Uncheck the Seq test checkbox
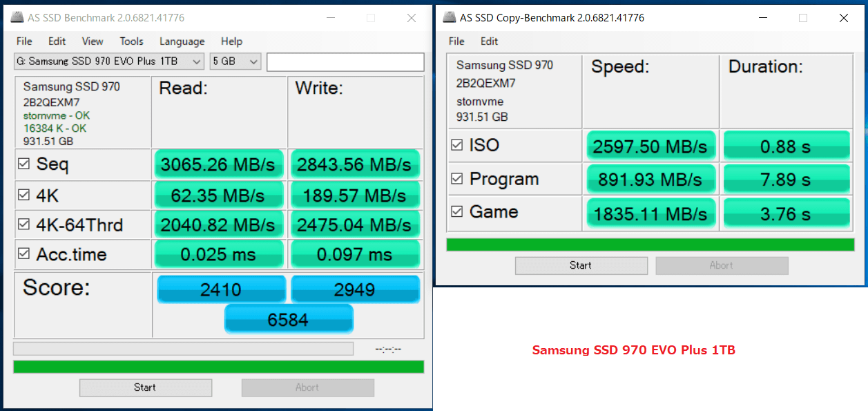 24,164
